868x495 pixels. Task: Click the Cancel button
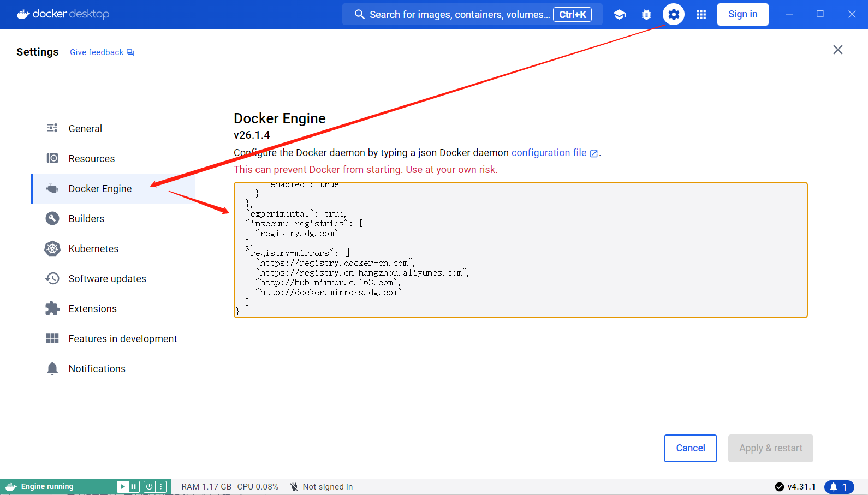tap(691, 448)
